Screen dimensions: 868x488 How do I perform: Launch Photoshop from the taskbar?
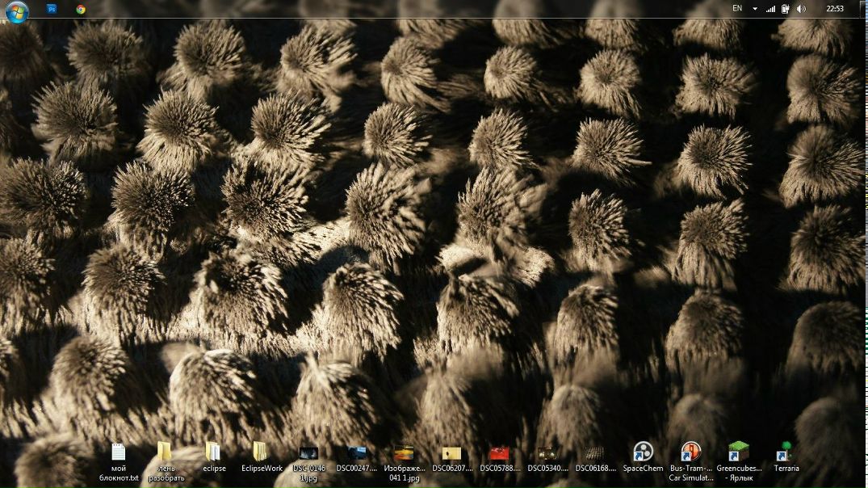pyautogui.click(x=52, y=9)
